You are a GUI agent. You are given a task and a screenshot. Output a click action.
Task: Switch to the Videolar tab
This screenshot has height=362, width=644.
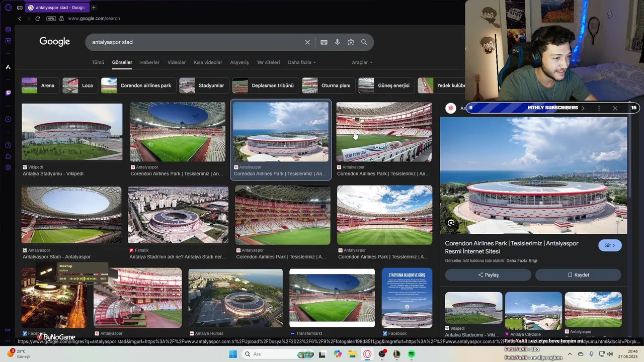(177, 62)
